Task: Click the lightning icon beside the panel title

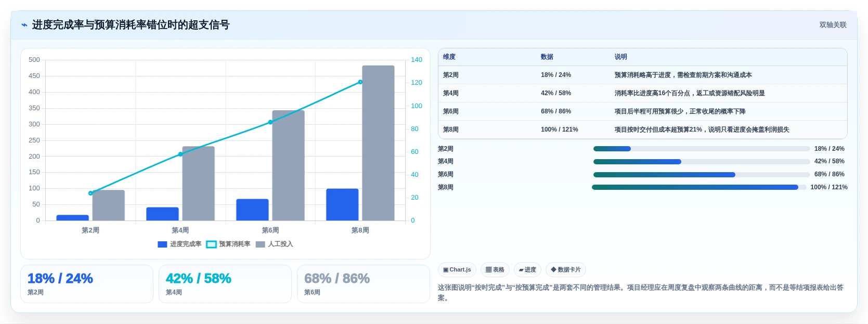Action: pos(24,25)
